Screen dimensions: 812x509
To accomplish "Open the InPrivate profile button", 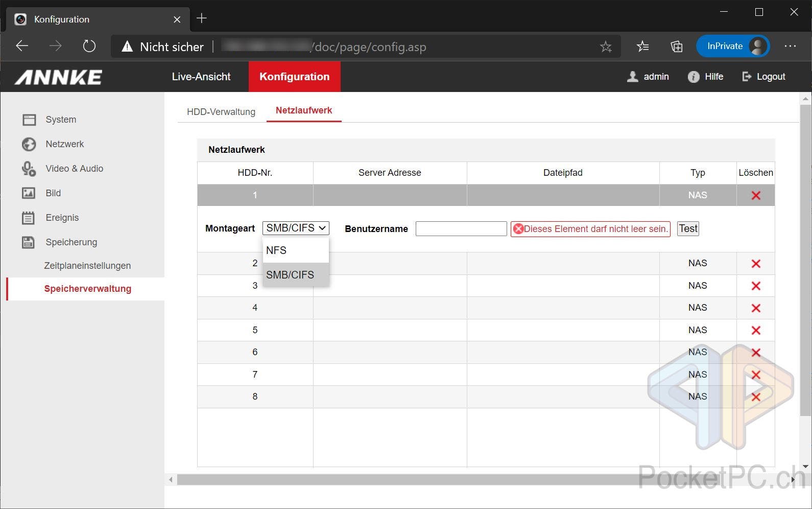I will [733, 47].
